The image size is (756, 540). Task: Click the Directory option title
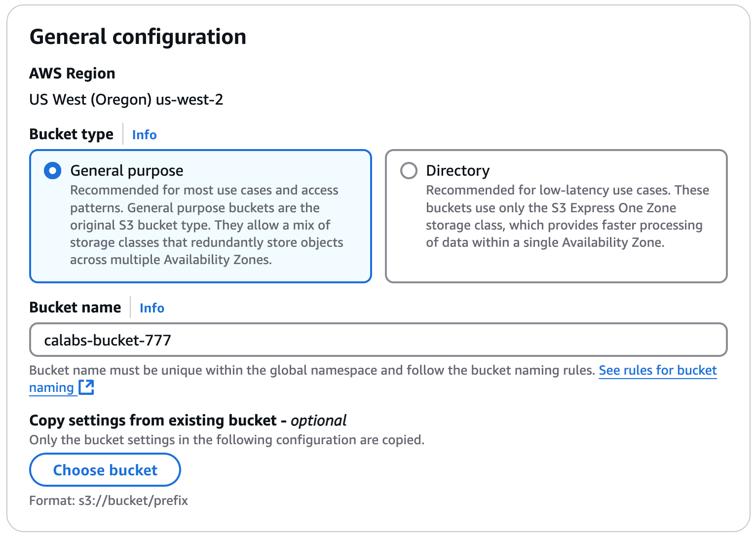click(457, 171)
